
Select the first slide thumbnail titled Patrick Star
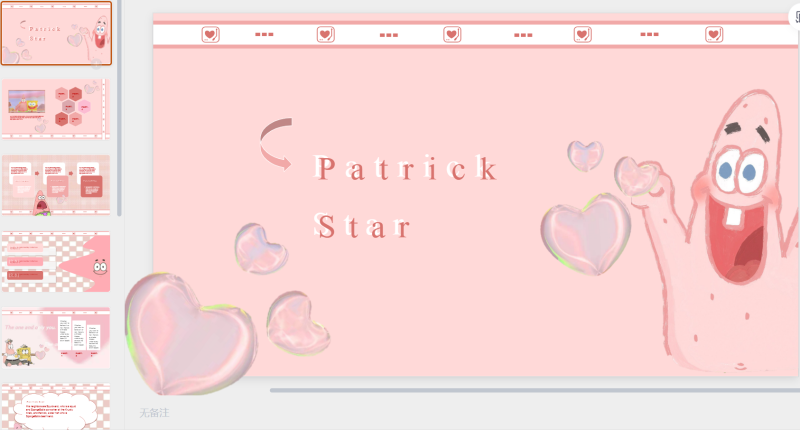(56, 33)
